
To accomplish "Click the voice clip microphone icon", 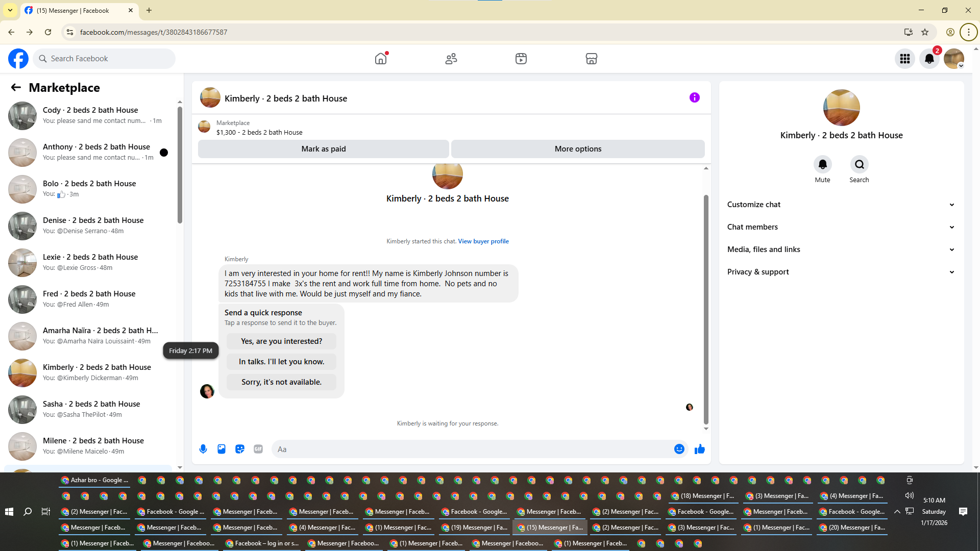I will (203, 449).
